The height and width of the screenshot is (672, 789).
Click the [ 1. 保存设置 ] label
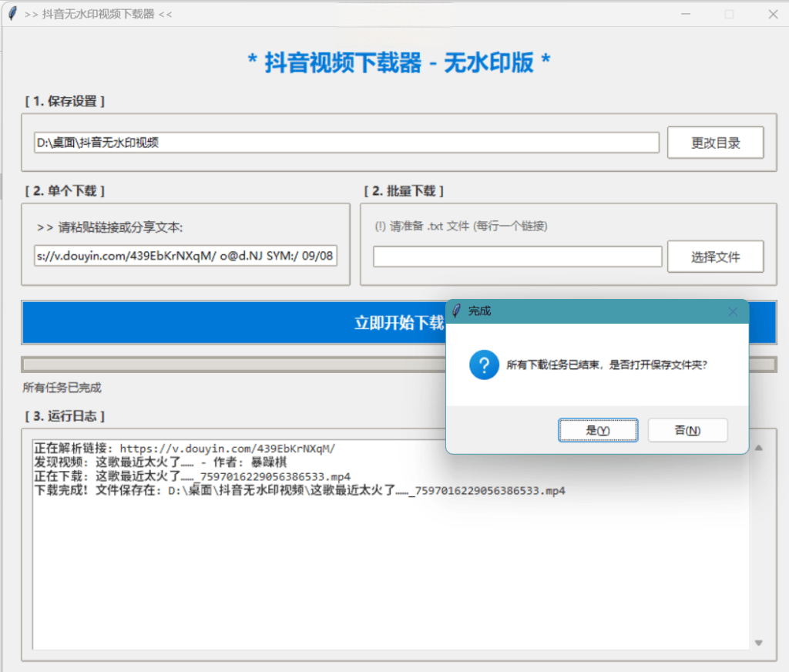(x=65, y=101)
